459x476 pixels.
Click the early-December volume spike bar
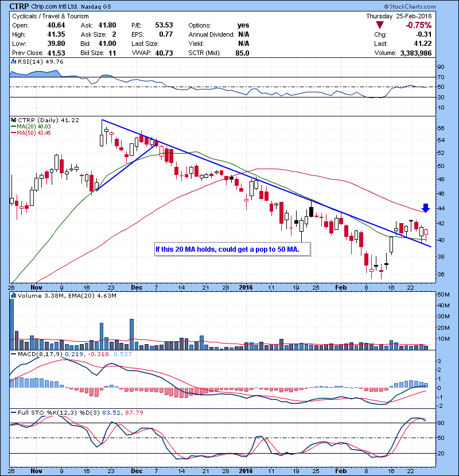click(x=131, y=334)
